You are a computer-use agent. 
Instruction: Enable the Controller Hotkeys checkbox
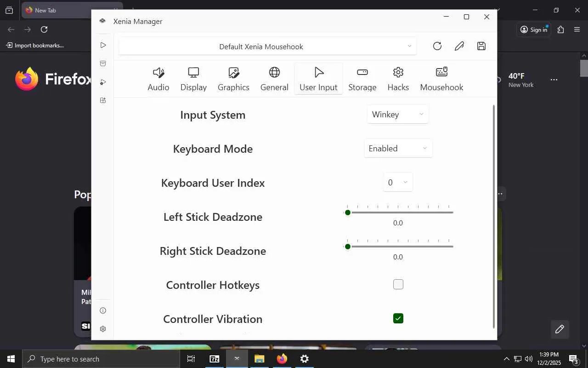[398, 284]
